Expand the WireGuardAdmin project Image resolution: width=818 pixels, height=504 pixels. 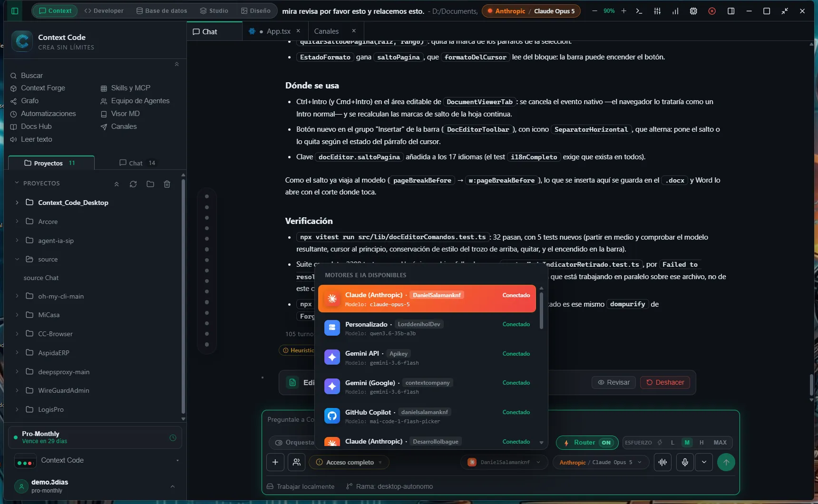coord(17,390)
